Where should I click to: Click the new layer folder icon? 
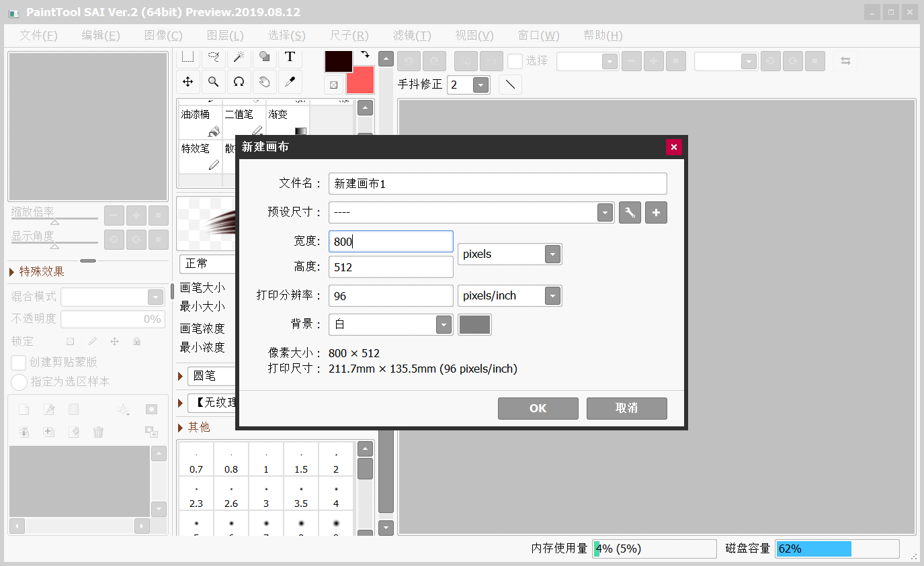coord(74,410)
